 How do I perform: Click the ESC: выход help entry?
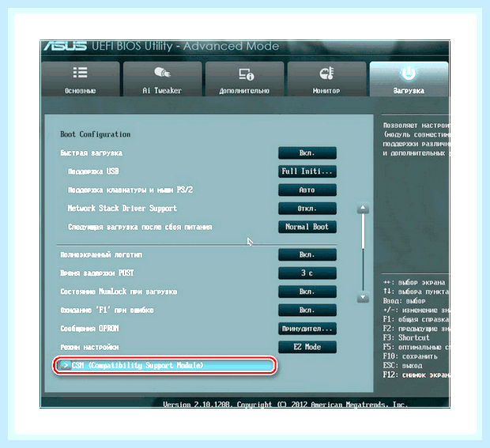[402, 366]
